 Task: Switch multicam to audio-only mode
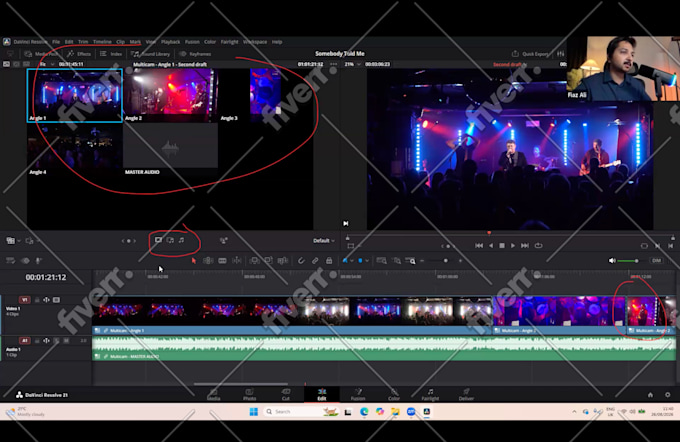(x=181, y=240)
